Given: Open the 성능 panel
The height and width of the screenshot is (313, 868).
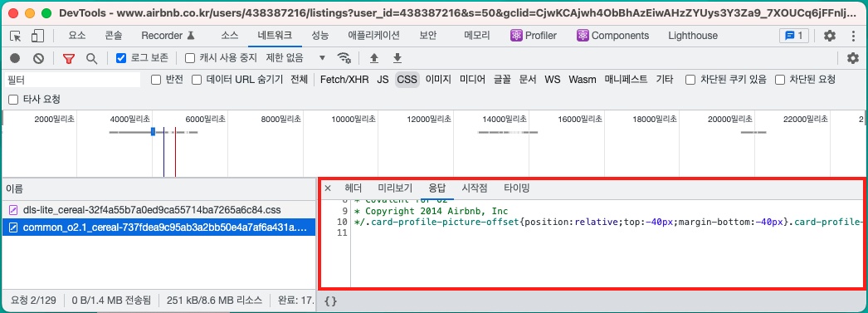Looking at the screenshot, I should pos(319,36).
